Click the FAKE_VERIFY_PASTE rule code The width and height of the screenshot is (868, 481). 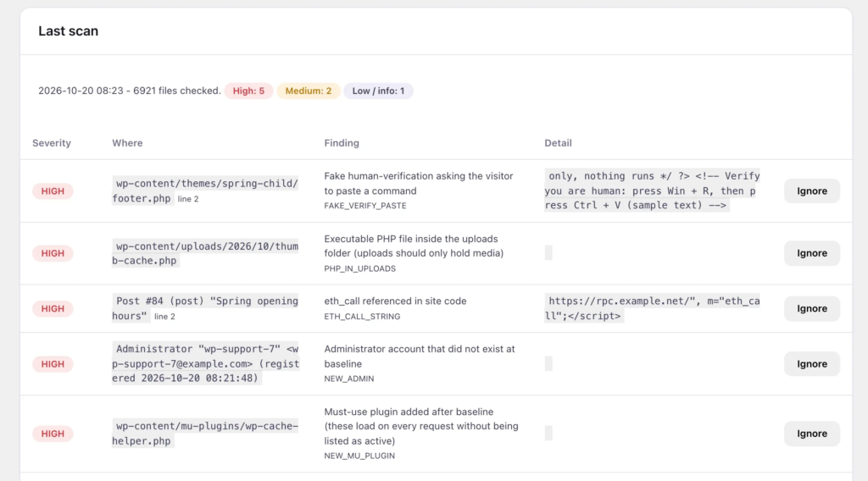coord(365,206)
